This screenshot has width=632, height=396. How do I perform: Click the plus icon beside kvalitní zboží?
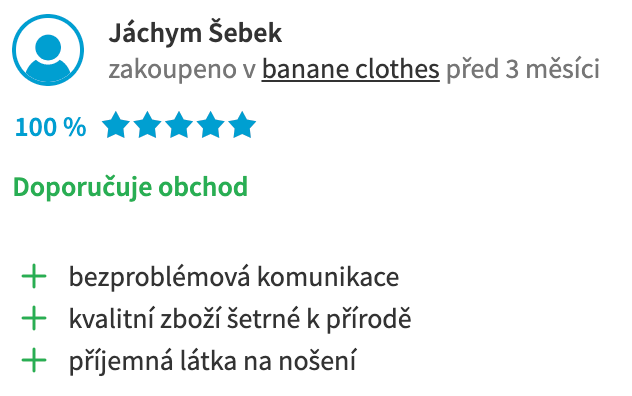34,318
